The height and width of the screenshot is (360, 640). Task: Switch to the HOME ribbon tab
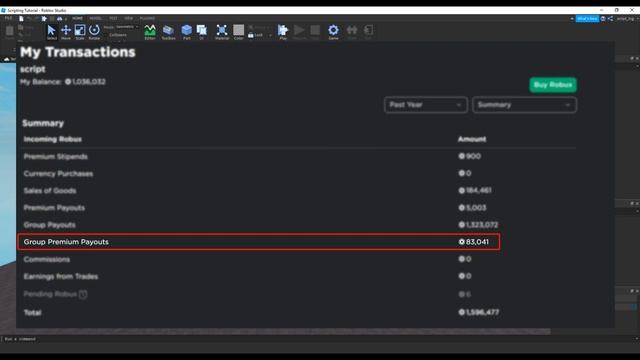pos(77,18)
